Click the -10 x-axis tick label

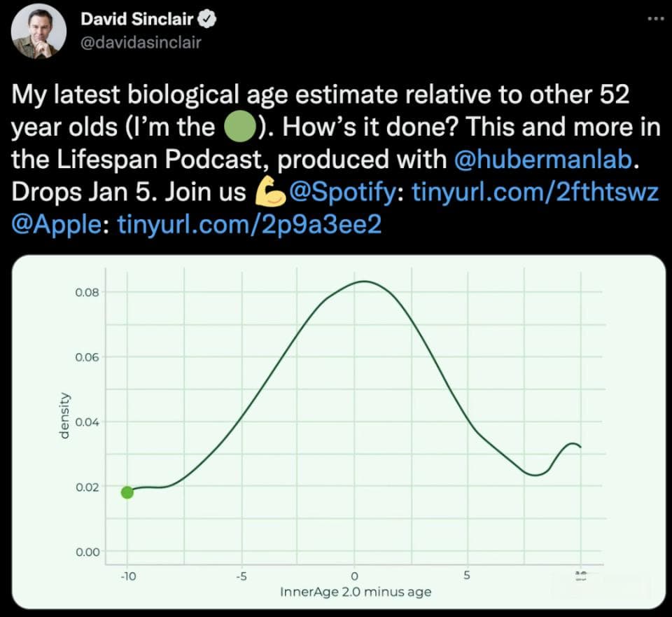tap(128, 576)
